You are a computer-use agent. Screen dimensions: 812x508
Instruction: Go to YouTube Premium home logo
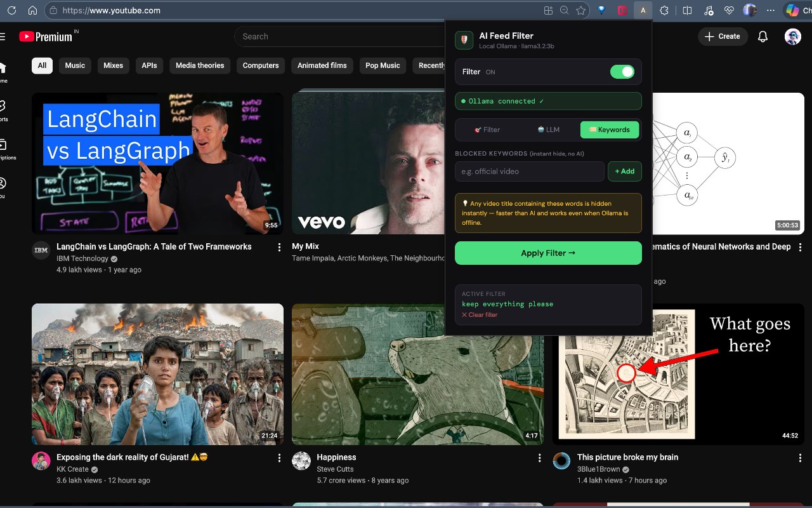[x=46, y=36]
